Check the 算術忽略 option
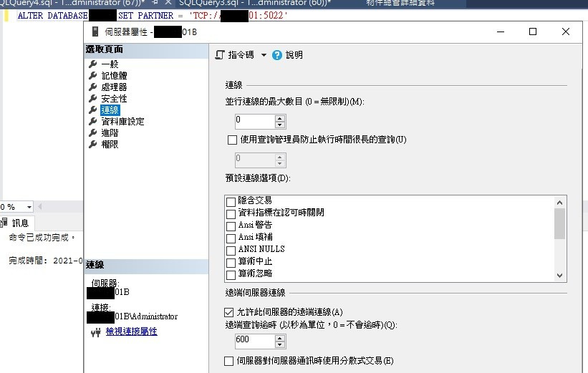This screenshot has width=588, height=373. (x=231, y=275)
